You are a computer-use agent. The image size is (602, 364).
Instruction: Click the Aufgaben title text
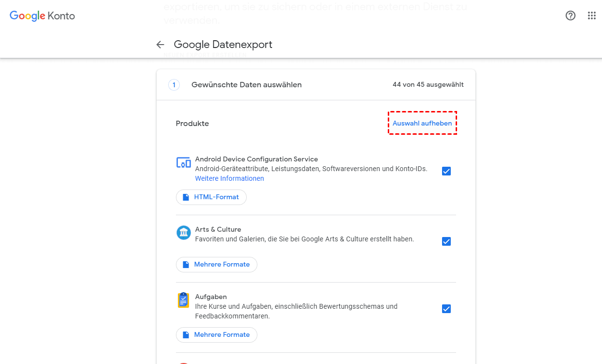211,297
